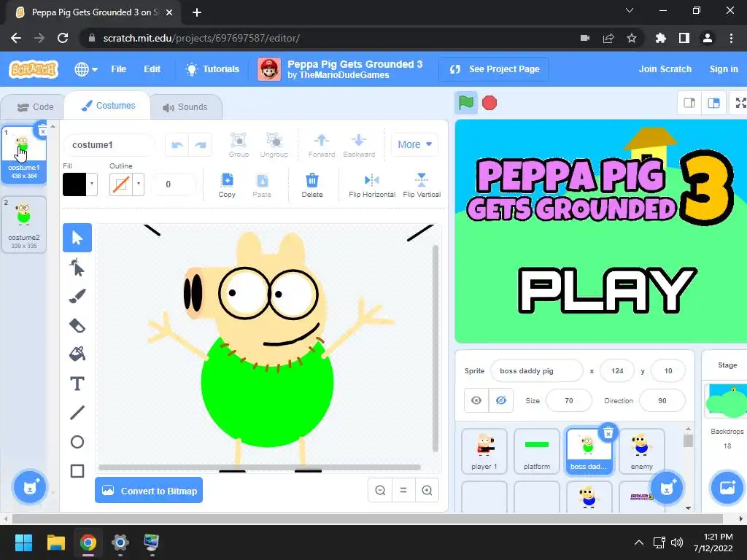This screenshot has width=747, height=560.
Task: Select the costume2 thumbnail
Action: [24, 225]
